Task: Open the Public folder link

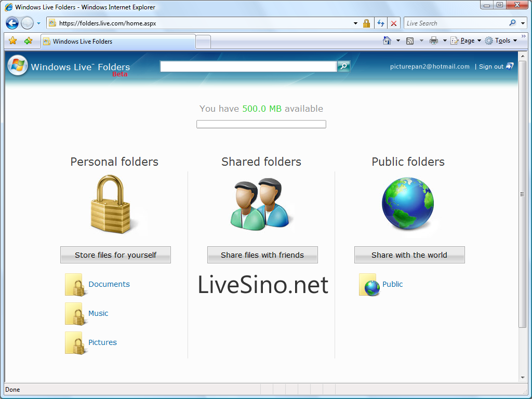Action: click(x=393, y=284)
